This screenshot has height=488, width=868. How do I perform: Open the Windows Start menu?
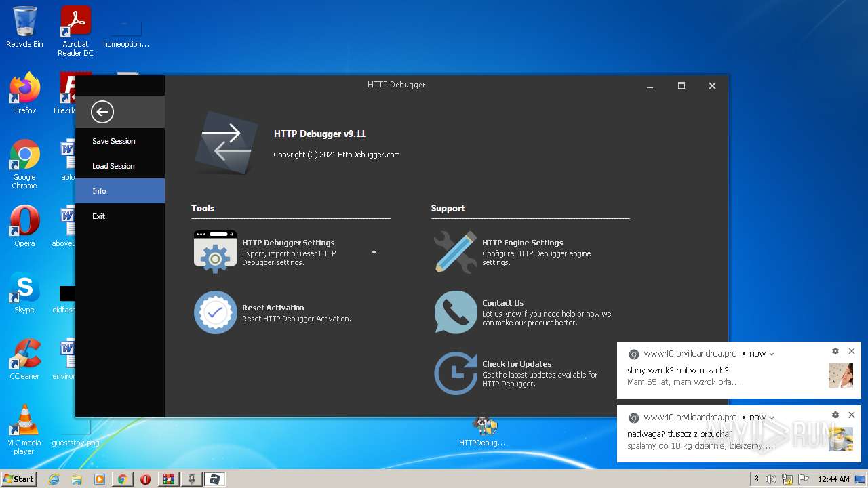(18, 479)
